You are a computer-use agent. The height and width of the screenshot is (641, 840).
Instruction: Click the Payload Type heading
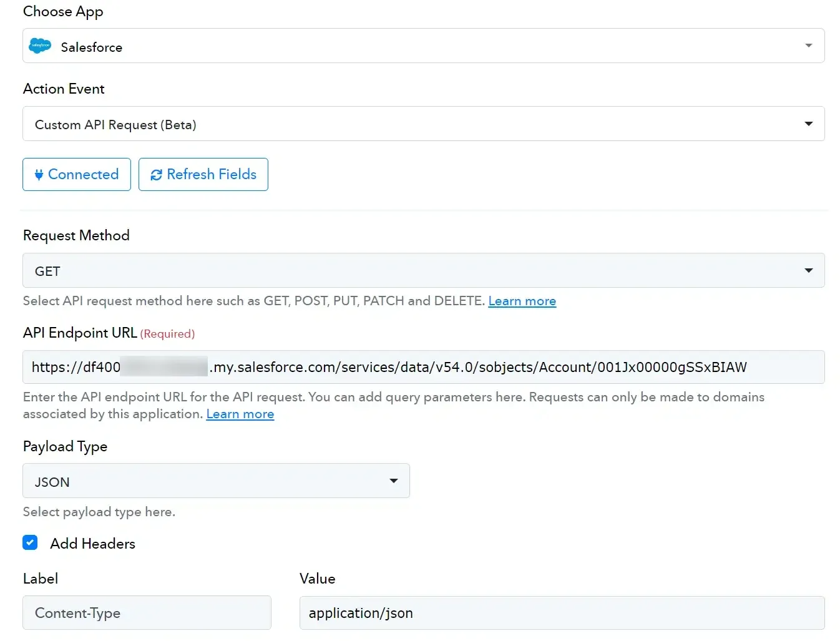click(x=65, y=447)
